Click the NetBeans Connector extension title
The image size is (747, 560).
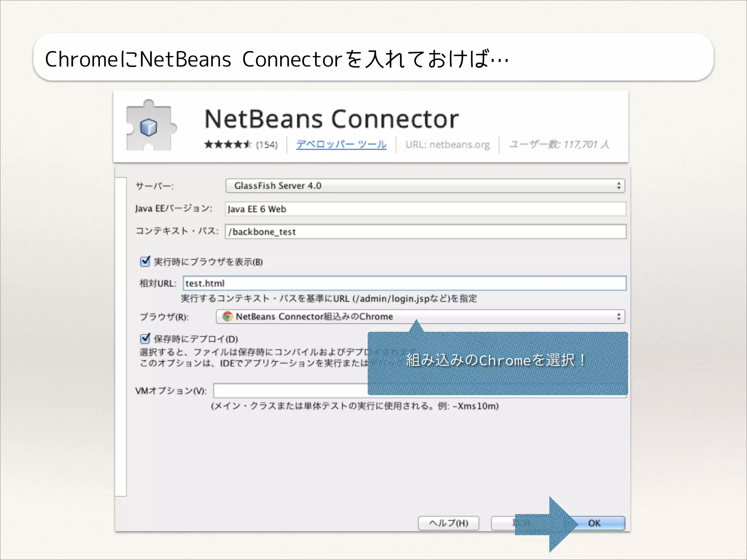(x=332, y=119)
